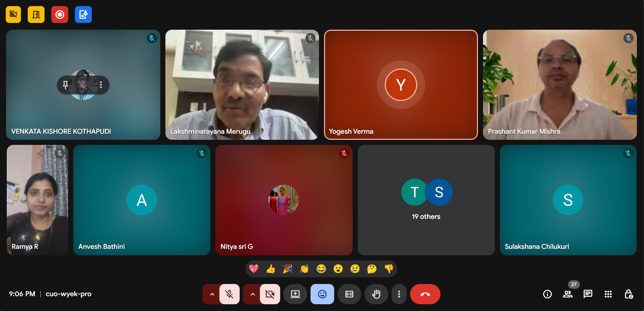Open three-dot menu on Venkata's tile
This screenshot has width=644, height=311.
click(x=101, y=85)
